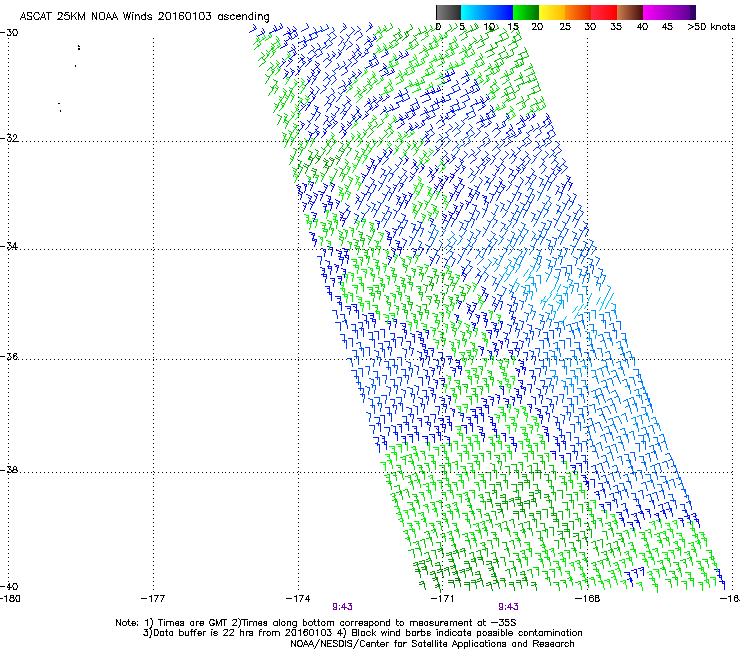Click the dark purple >50 knots legend end

(692, 12)
